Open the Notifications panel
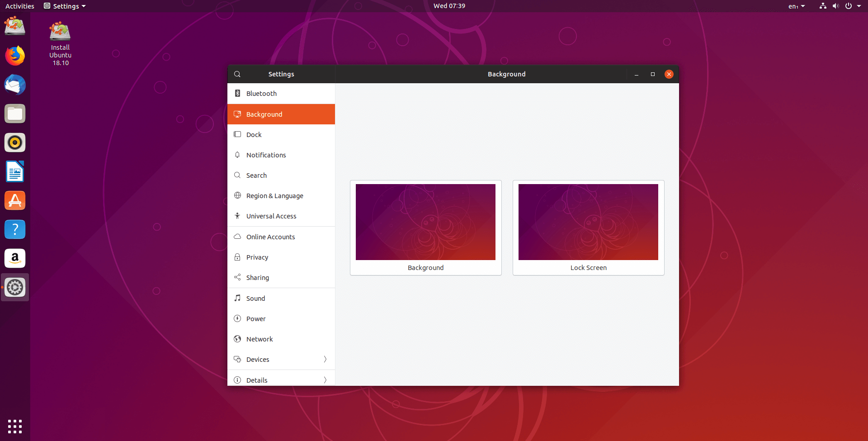Screen dimensions: 868x441 [281, 155]
